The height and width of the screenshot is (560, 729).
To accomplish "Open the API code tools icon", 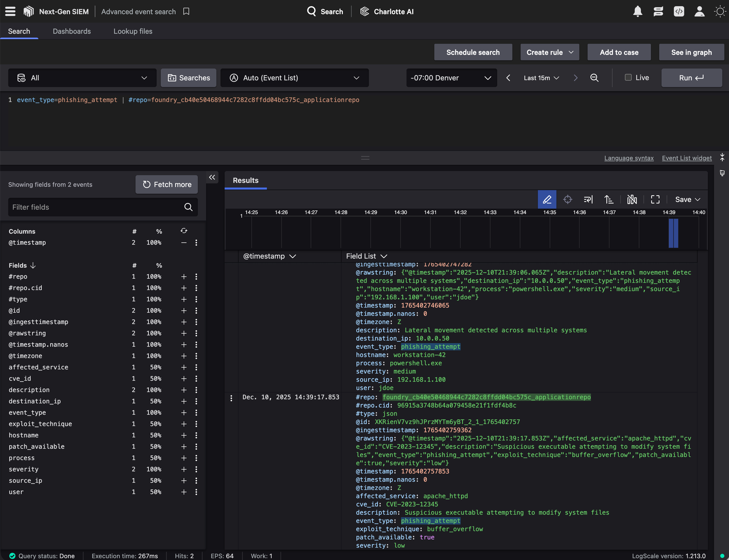I will [679, 11].
